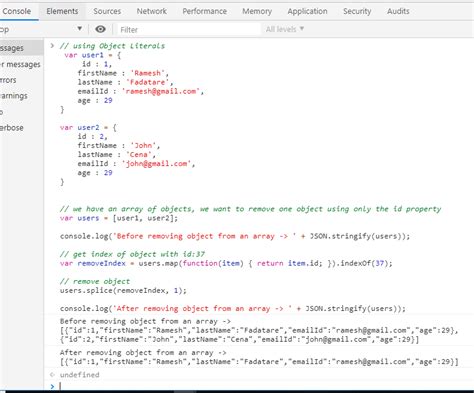Click the lastName 'Fadatare' code line

[125, 82]
